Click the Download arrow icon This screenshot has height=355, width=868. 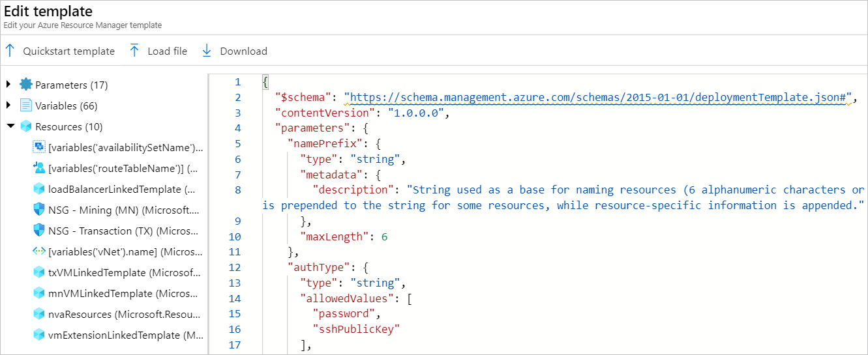pos(207,51)
